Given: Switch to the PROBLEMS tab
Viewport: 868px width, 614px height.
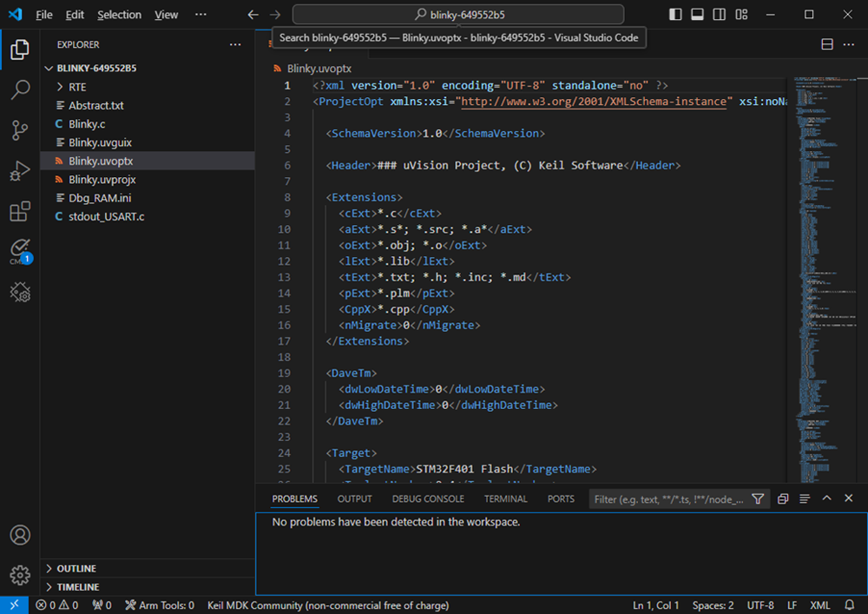Looking at the screenshot, I should [294, 498].
